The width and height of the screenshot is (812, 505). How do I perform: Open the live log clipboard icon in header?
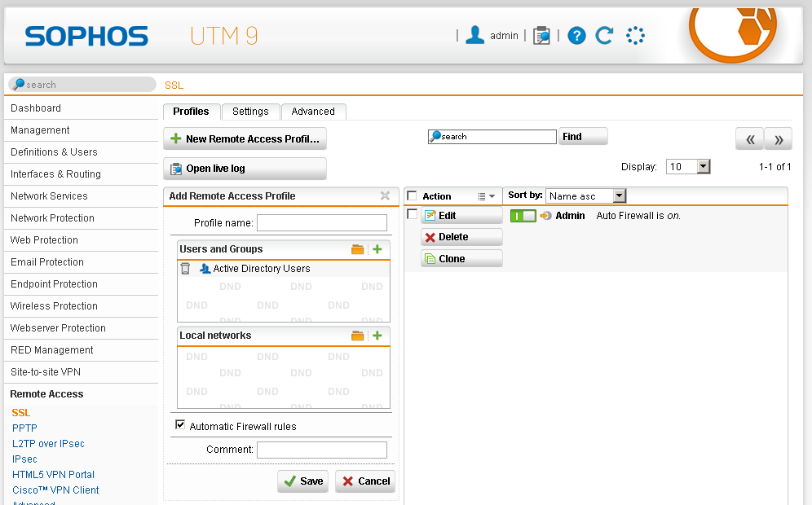point(541,35)
